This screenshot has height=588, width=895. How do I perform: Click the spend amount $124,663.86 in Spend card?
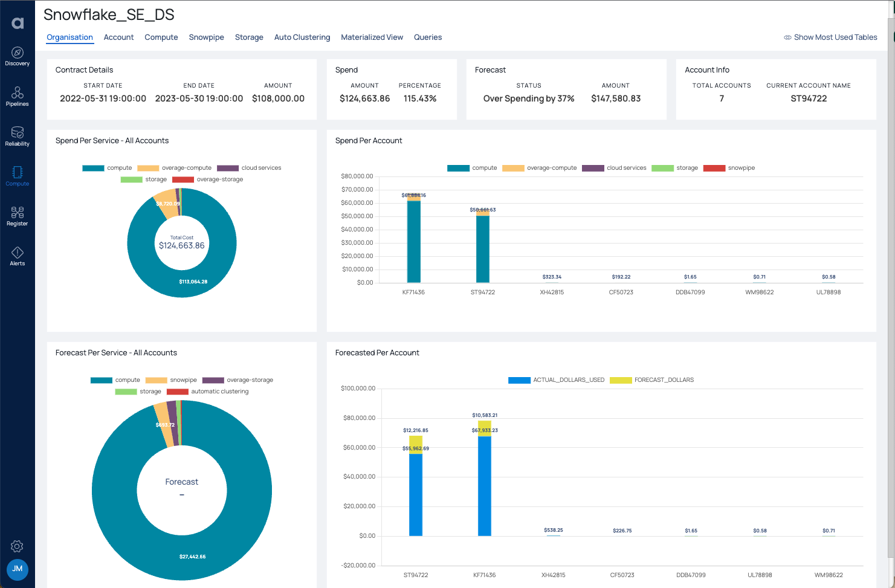point(365,99)
